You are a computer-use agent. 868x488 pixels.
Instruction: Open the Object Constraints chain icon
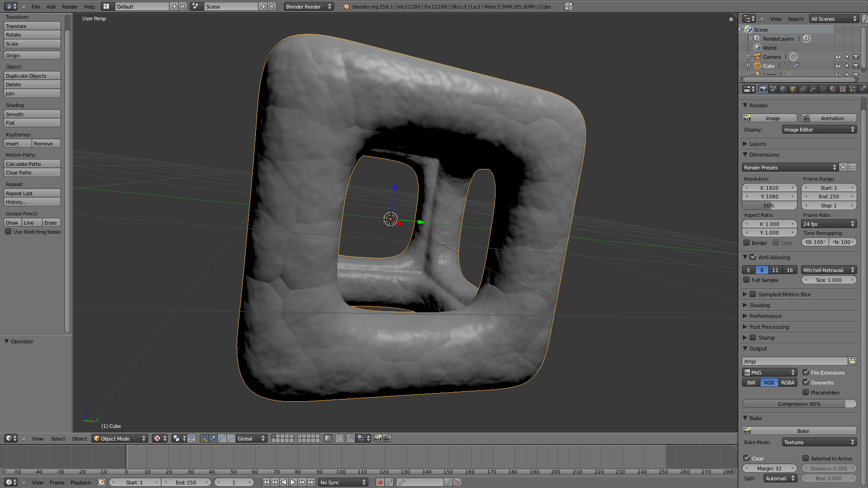click(803, 89)
